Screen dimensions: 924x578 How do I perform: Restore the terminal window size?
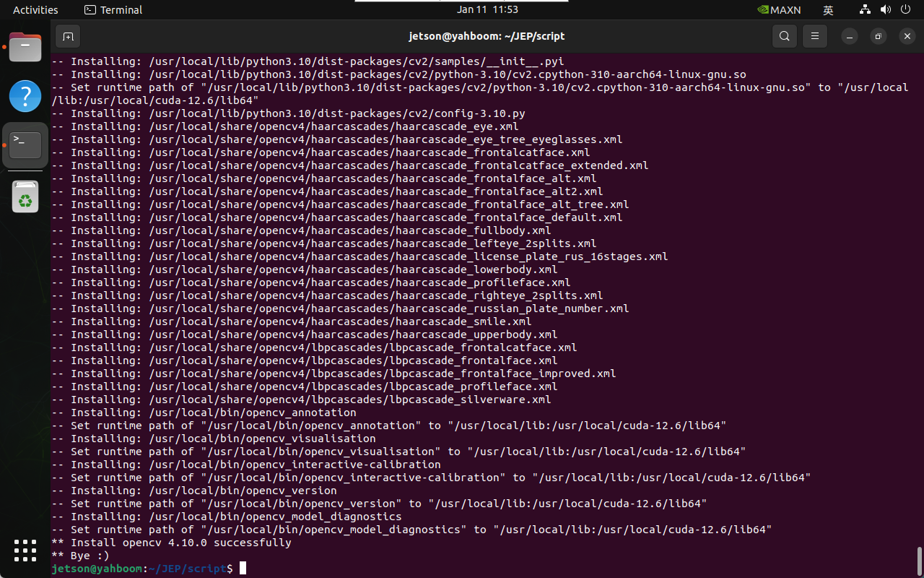click(878, 36)
